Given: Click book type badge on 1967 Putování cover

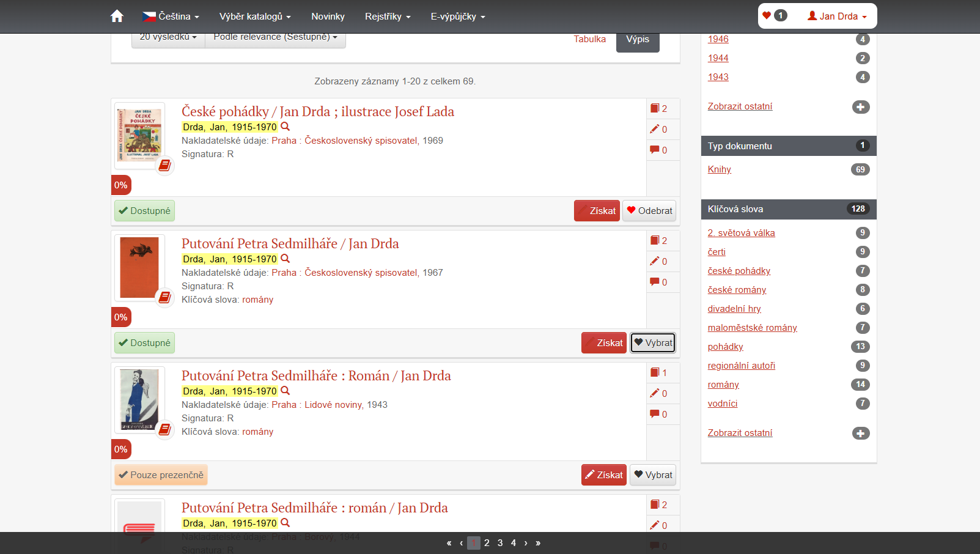Looking at the screenshot, I should point(164,298).
